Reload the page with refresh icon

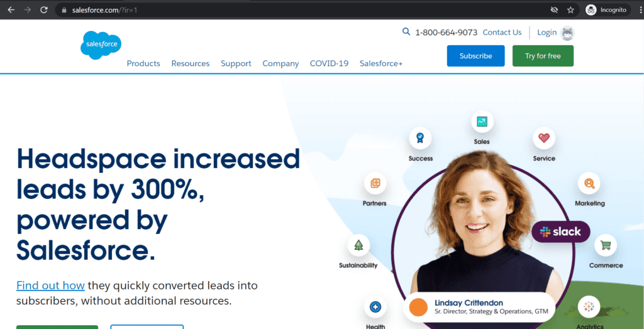[x=44, y=10]
